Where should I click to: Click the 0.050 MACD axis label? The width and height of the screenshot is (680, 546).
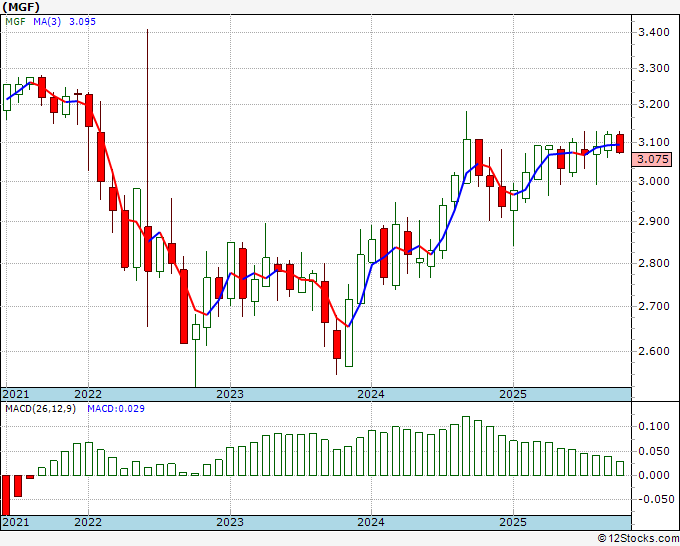coord(654,451)
